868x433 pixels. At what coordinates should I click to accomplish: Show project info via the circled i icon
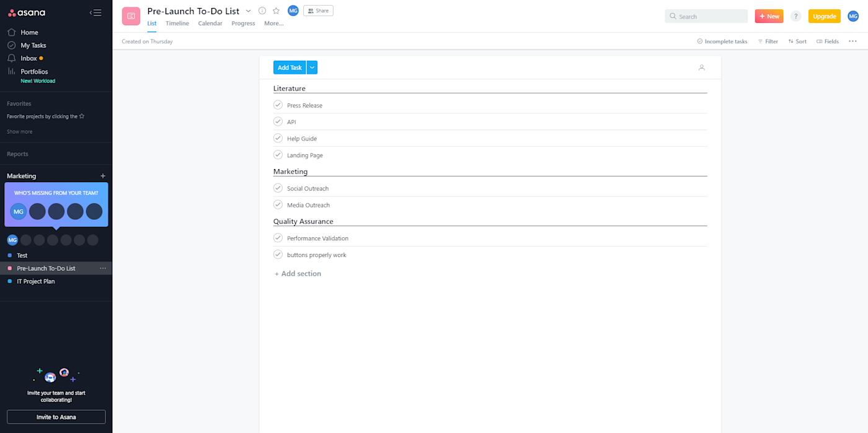point(262,11)
